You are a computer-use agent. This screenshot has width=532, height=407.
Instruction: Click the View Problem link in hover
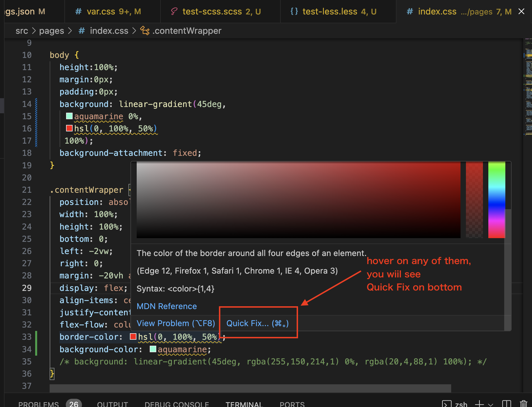pos(176,323)
